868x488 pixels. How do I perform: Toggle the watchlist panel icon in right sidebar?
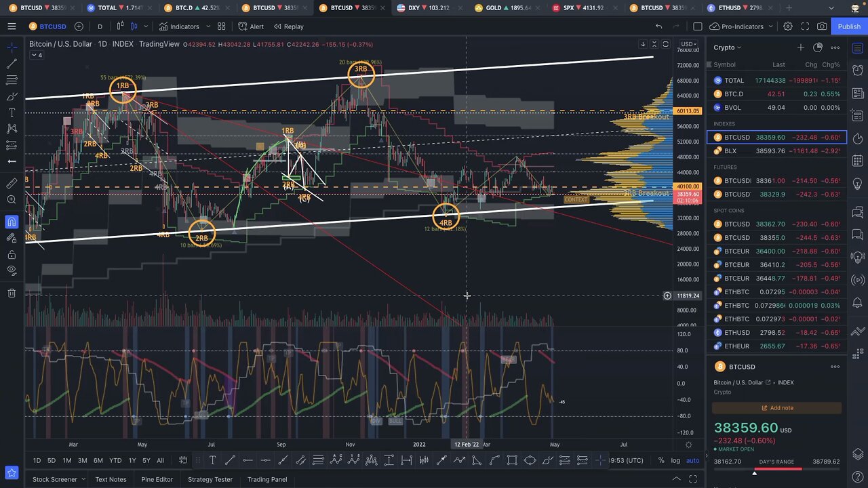pos(858,48)
